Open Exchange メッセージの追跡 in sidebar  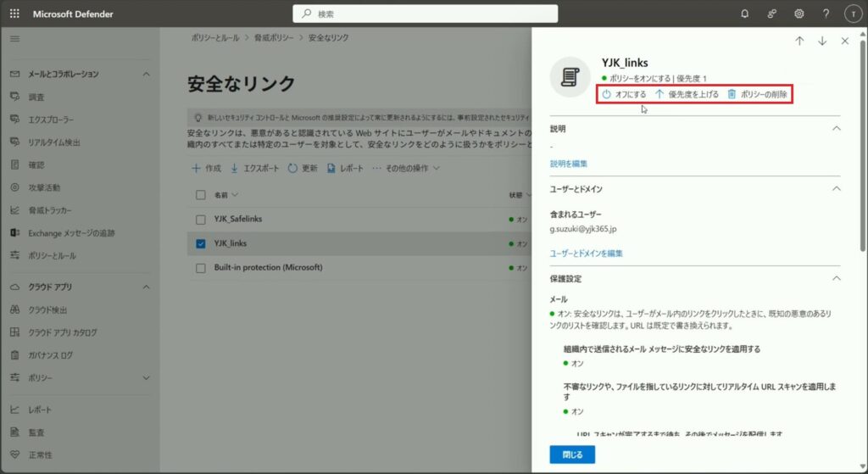coord(71,233)
